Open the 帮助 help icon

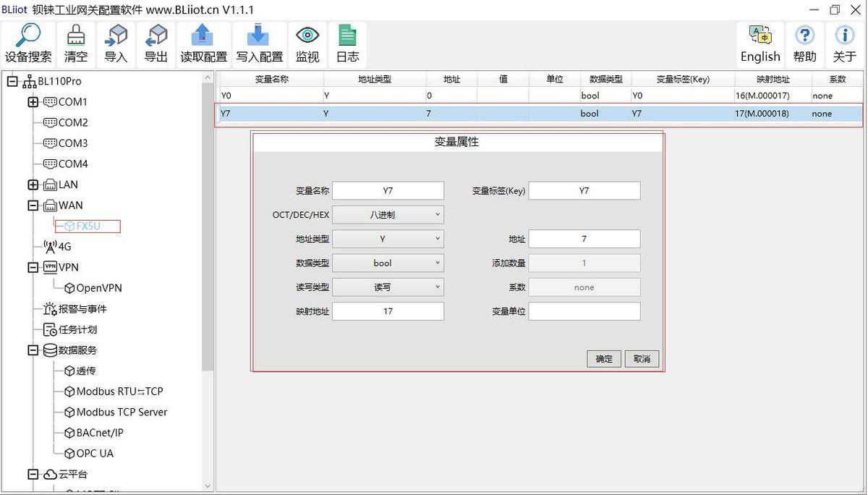[x=804, y=36]
